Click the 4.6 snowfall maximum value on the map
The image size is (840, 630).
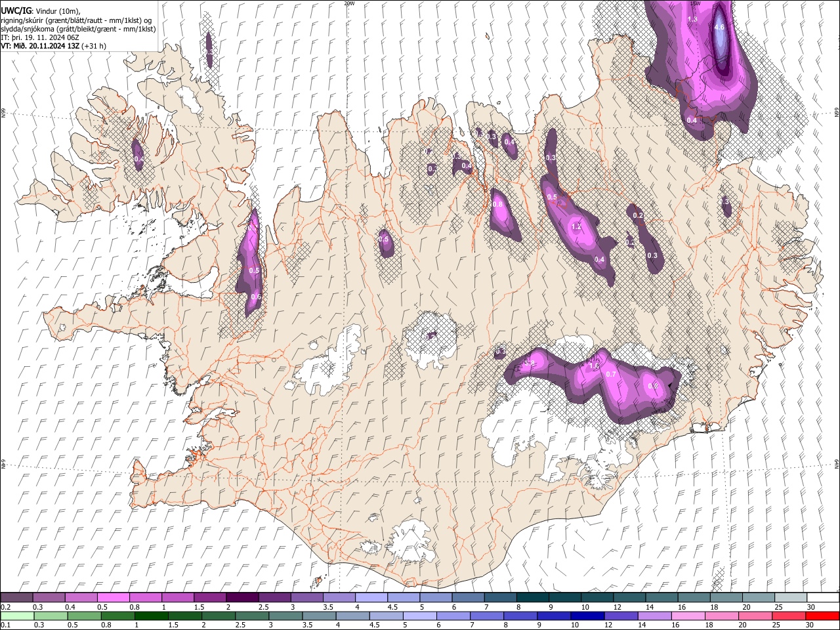[x=719, y=27]
